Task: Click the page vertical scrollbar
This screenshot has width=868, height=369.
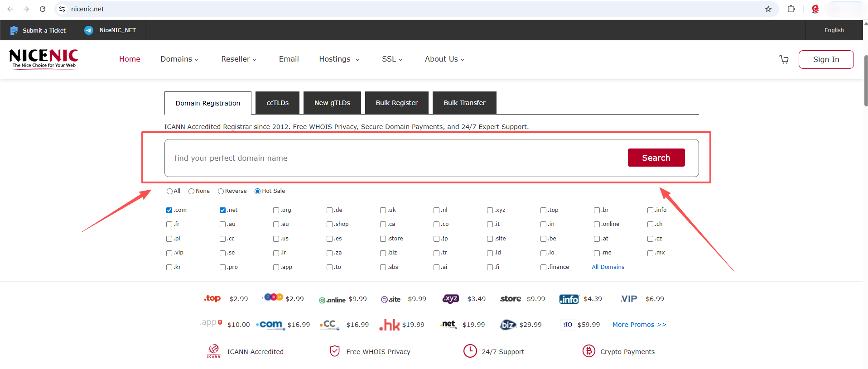Action: [x=866, y=81]
